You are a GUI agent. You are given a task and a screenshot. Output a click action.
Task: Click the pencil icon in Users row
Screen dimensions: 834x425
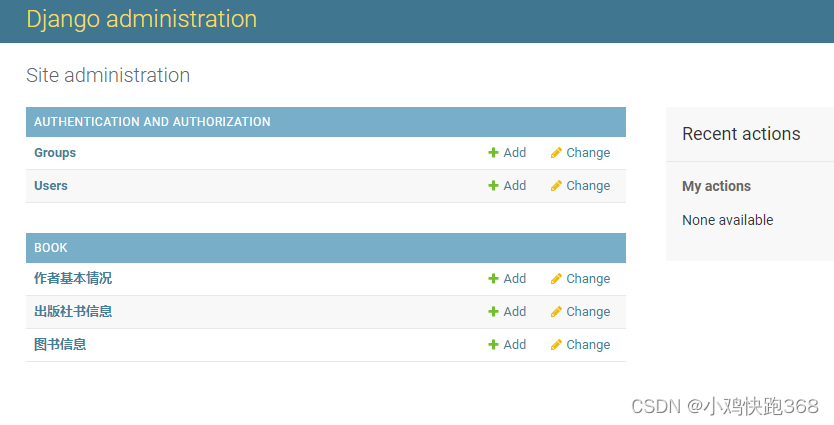tap(556, 186)
